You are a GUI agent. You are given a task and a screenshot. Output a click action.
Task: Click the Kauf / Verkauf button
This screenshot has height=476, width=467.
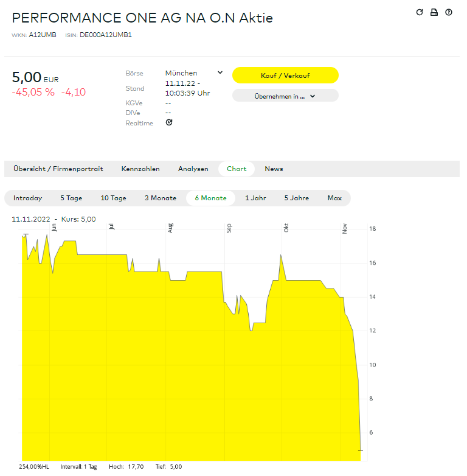tap(285, 75)
